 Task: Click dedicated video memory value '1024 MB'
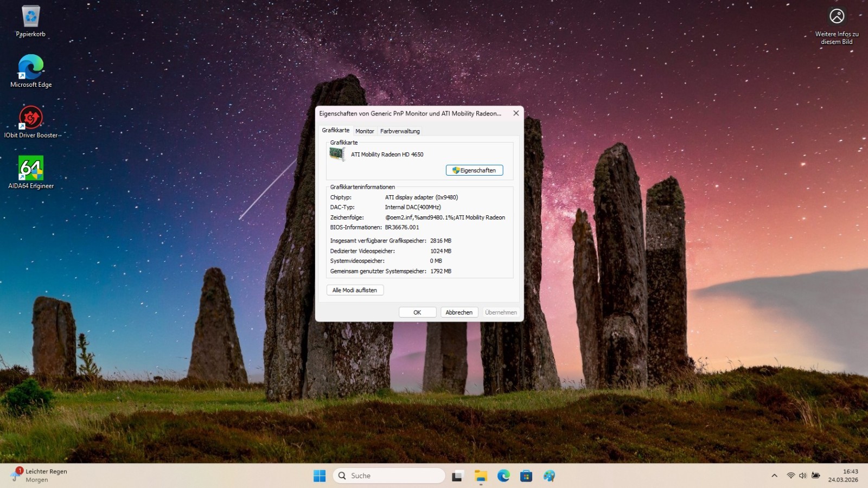tap(441, 251)
